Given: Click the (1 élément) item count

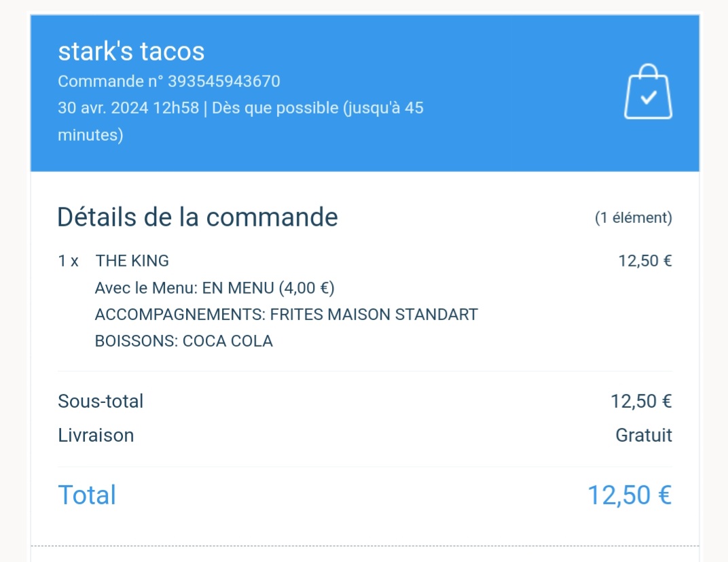Looking at the screenshot, I should point(633,218).
